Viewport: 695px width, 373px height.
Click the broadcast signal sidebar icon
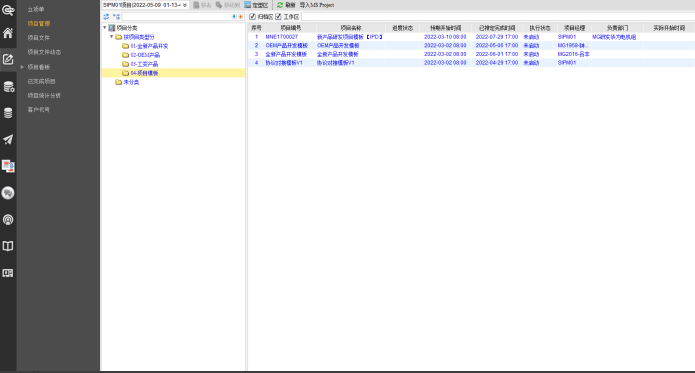8,220
